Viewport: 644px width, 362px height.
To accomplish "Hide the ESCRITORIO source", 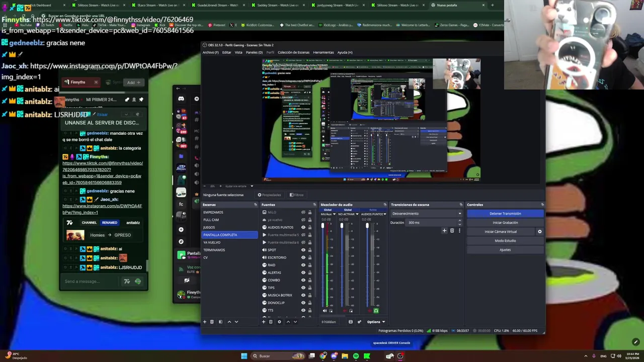I will [x=303, y=257].
